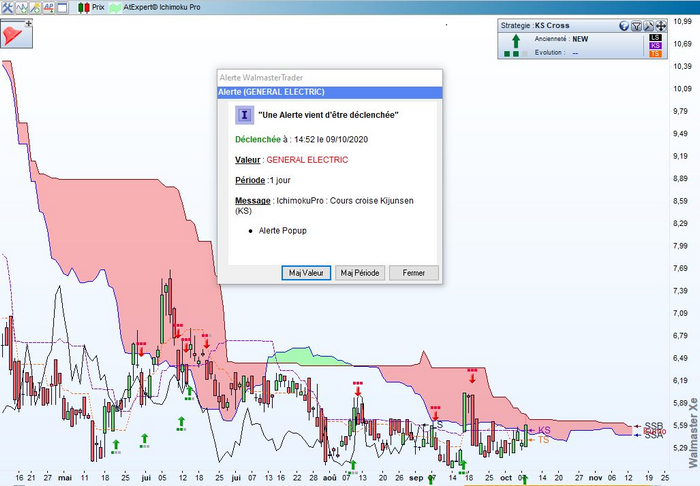The height and width of the screenshot is (486, 700).
Task: Click the window layout icon in toolbar
Action: (x=62, y=7)
